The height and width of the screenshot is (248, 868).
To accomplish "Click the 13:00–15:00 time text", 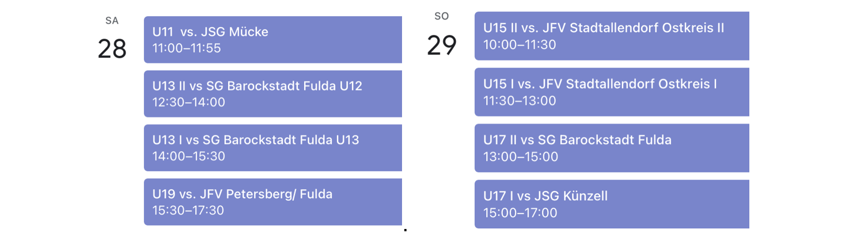I will [521, 157].
